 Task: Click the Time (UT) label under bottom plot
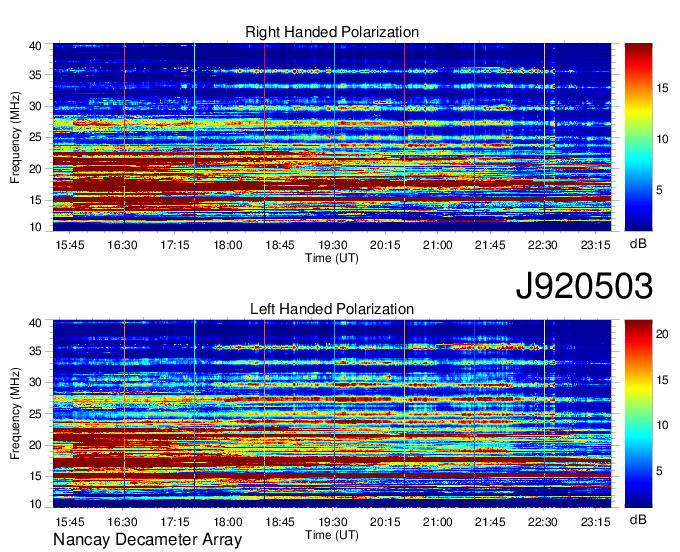(x=332, y=535)
